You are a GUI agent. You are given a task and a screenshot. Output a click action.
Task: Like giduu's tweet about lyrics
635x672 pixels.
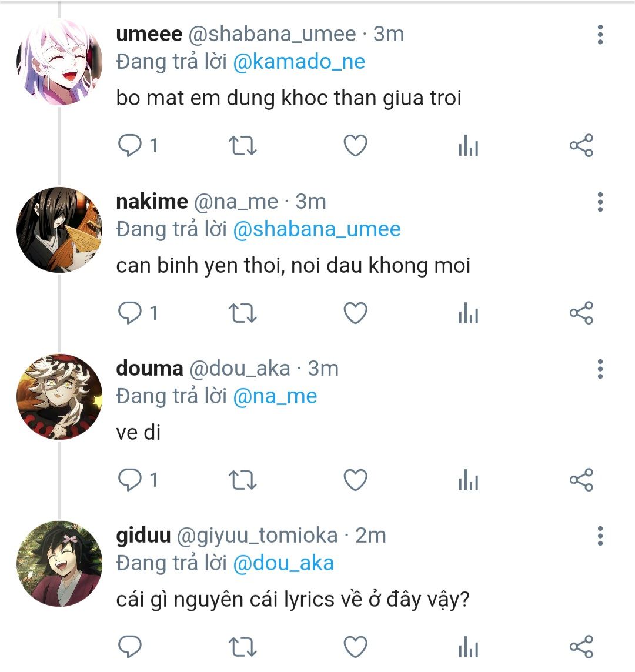[x=355, y=647]
